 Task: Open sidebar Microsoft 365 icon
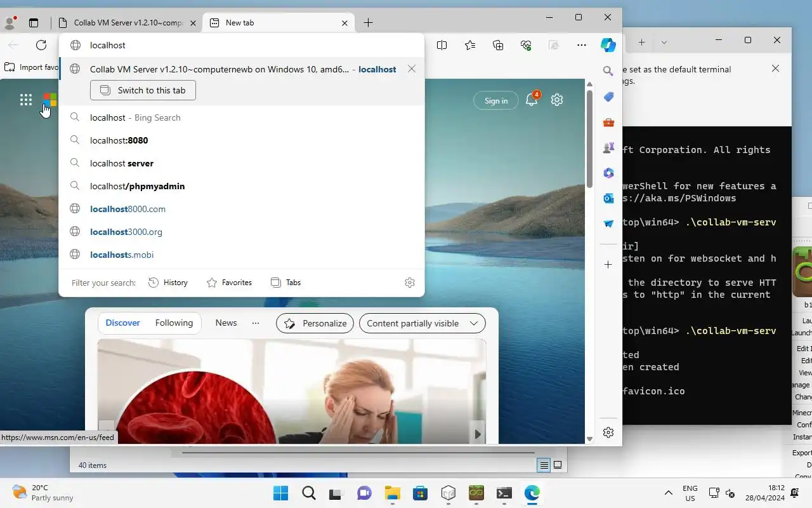coord(608,173)
